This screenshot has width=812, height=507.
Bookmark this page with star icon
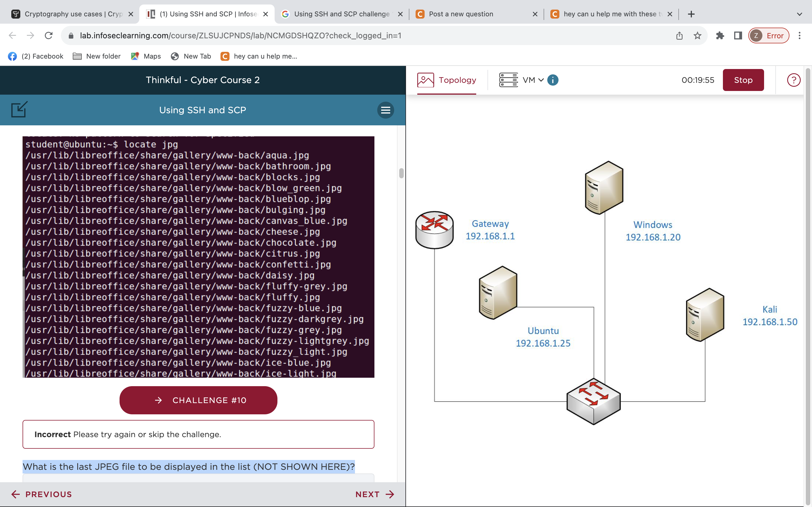[697, 35]
